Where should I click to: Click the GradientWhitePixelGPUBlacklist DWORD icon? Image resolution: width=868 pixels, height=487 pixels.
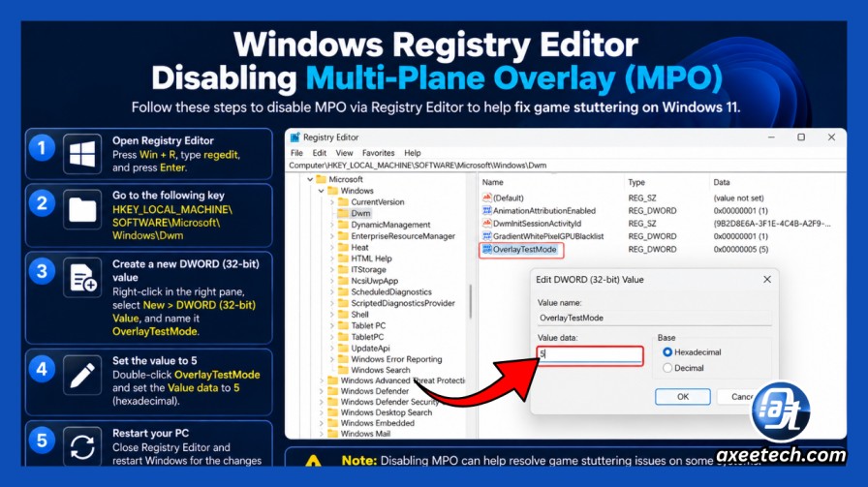(x=487, y=235)
